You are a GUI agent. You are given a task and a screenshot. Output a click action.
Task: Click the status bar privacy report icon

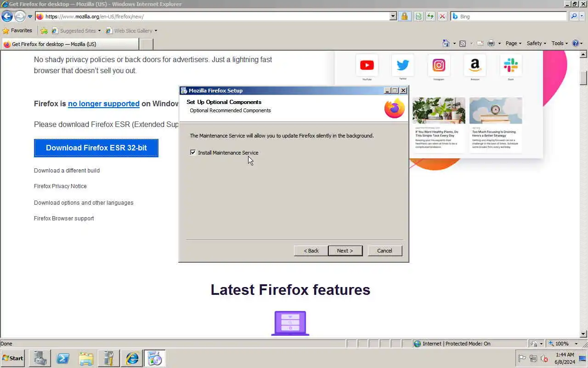[x=534, y=344]
